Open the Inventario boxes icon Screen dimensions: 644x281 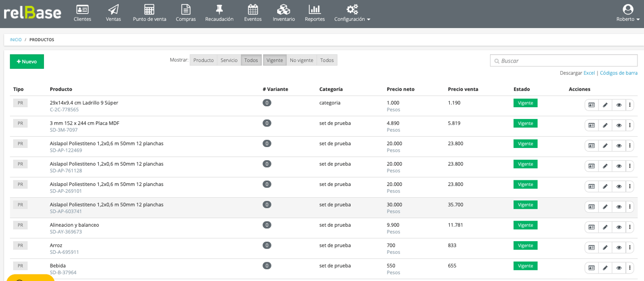click(x=284, y=9)
